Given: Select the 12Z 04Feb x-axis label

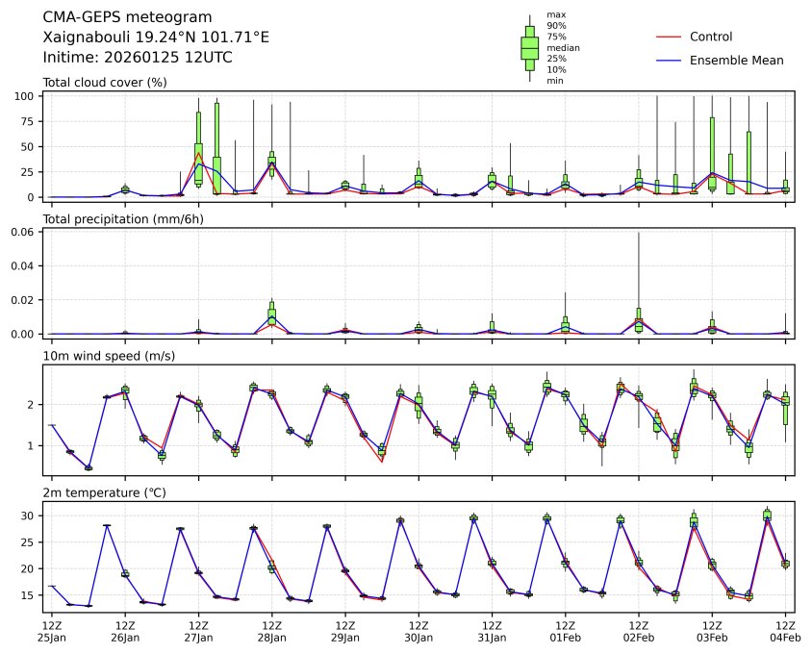Looking at the screenshot, I should pos(785,631).
